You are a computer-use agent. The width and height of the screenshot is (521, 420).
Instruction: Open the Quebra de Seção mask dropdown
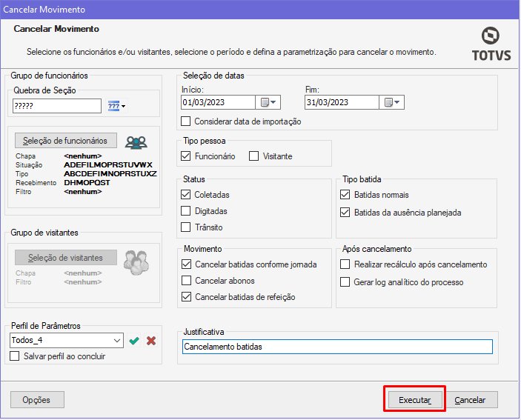pyautogui.click(x=116, y=106)
